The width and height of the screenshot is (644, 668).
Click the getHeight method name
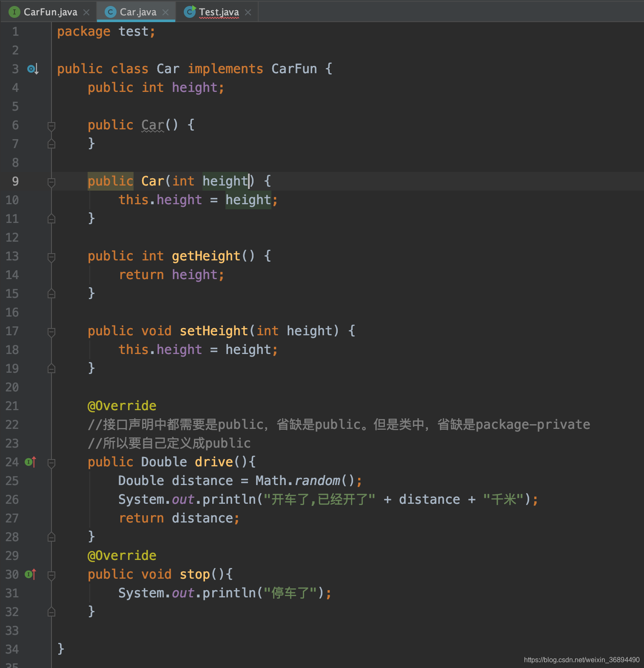(206, 256)
